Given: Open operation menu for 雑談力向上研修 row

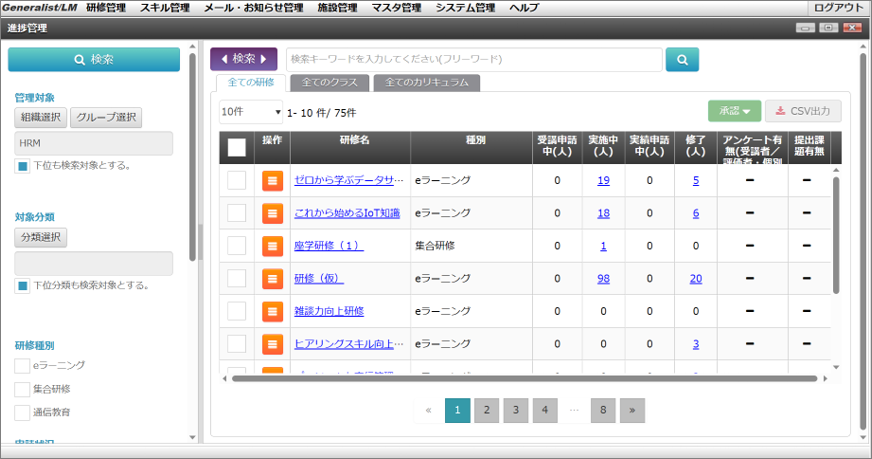Looking at the screenshot, I should coord(272,312).
